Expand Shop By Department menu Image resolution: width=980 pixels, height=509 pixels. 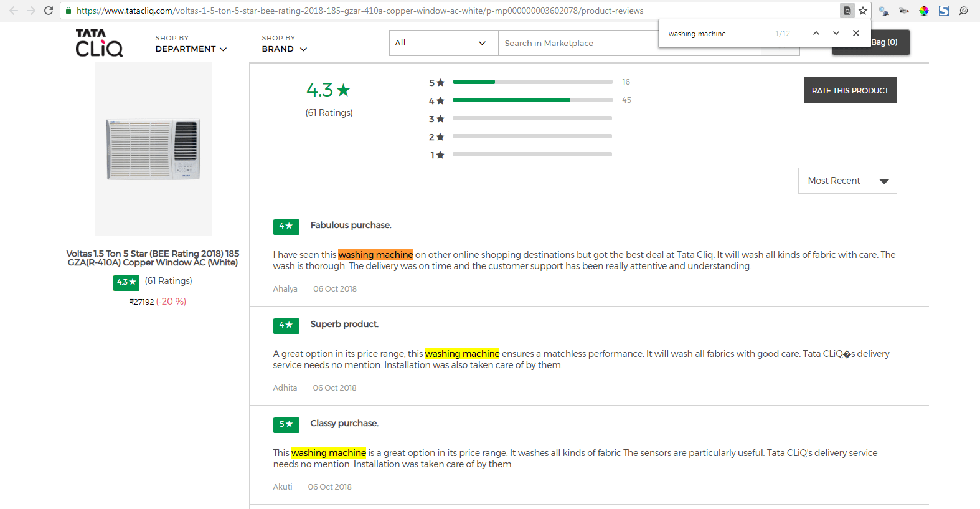(x=191, y=44)
